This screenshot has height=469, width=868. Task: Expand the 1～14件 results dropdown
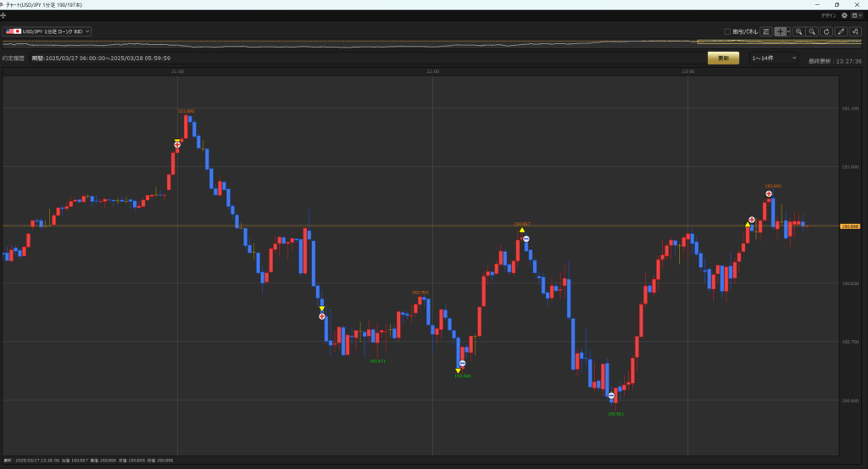point(773,58)
